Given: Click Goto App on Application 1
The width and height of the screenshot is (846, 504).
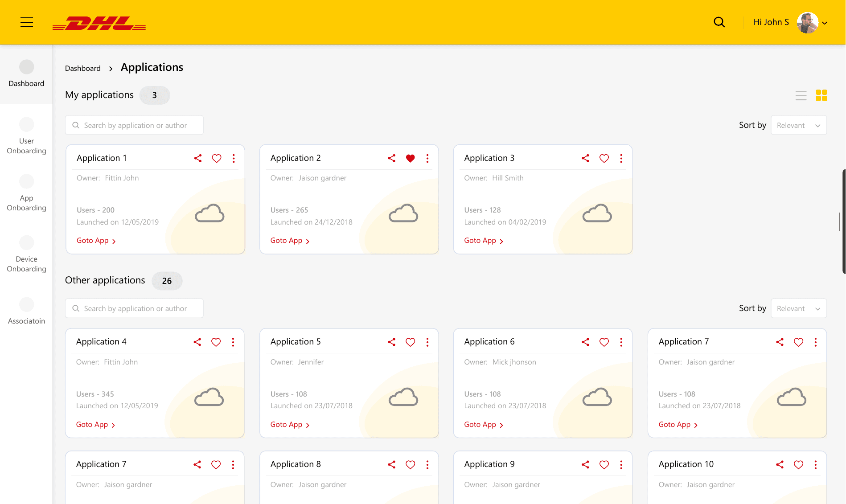Looking at the screenshot, I should [96, 241].
